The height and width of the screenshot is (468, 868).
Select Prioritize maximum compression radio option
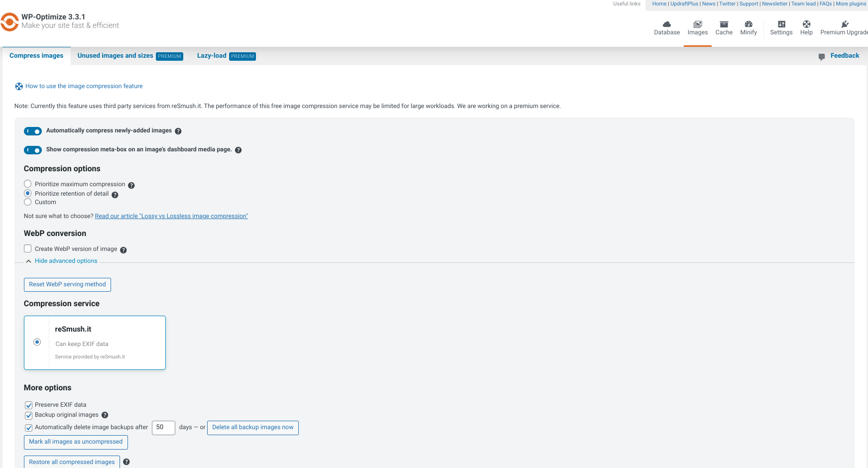[x=28, y=184]
